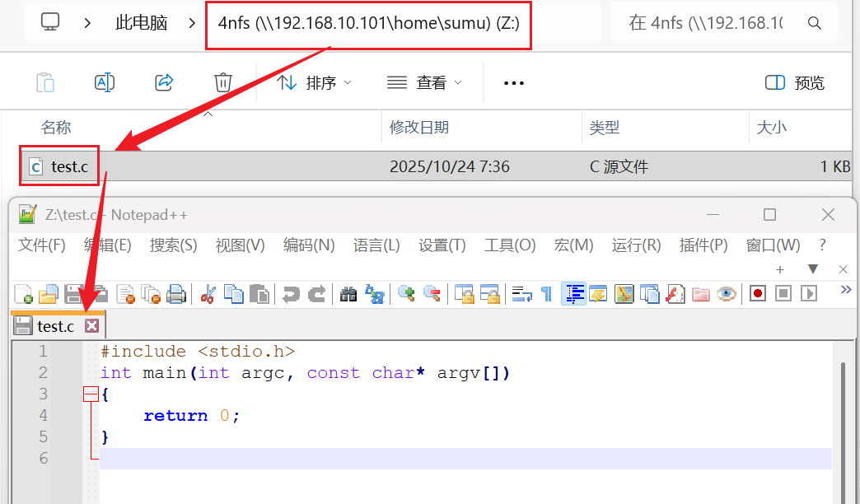Select the Find icon on Notepad++ toolbar
This screenshot has height=504, width=860.
pyautogui.click(x=349, y=293)
